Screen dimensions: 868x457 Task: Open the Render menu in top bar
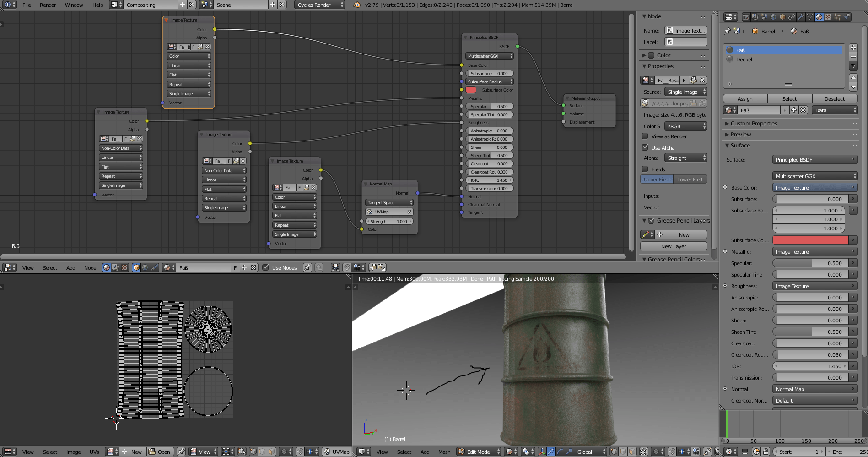48,5
